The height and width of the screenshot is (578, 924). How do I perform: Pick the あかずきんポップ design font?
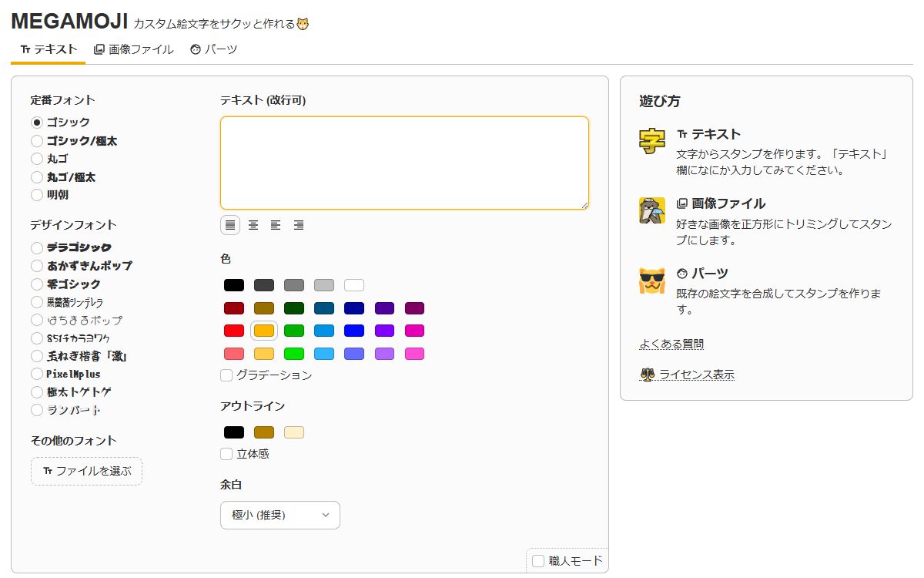pyautogui.click(x=37, y=266)
